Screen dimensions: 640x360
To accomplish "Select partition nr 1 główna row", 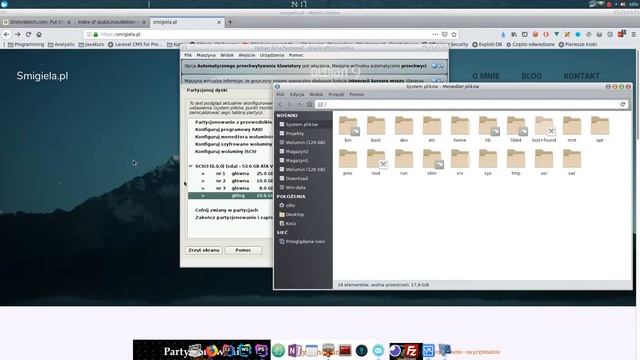I will [x=231, y=173].
